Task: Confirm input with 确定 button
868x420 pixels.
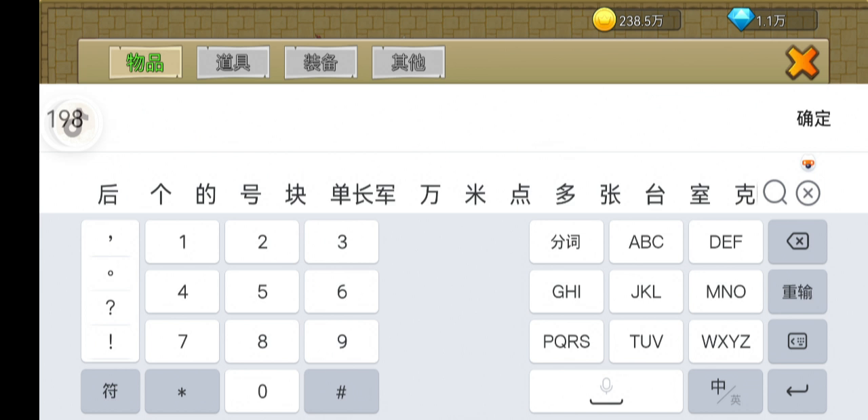Action: tap(813, 119)
